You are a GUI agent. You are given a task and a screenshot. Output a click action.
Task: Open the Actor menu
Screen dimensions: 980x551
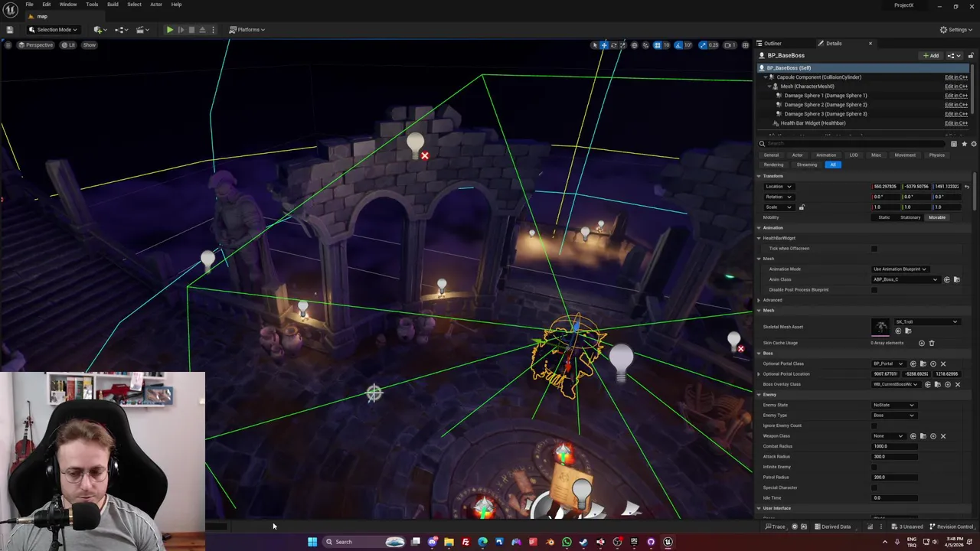pyautogui.click(x=156, y=5)
